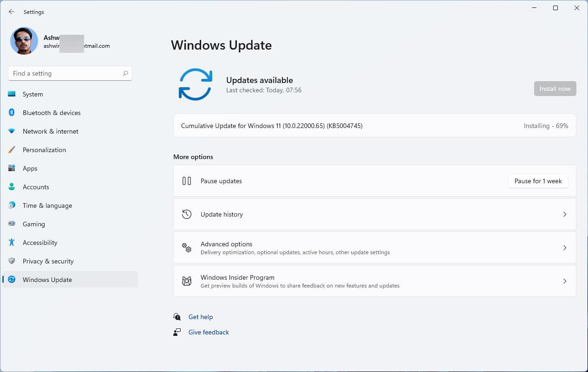Click the System monitor icon in sidebar
Image resolution: width=588 pixels, height=372 pixels.
[x=12, y=94]
